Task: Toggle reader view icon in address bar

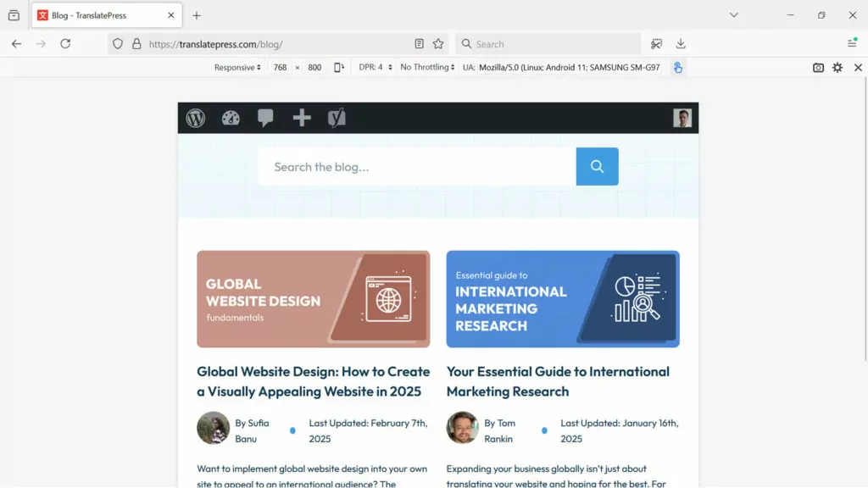Action: 419,44
